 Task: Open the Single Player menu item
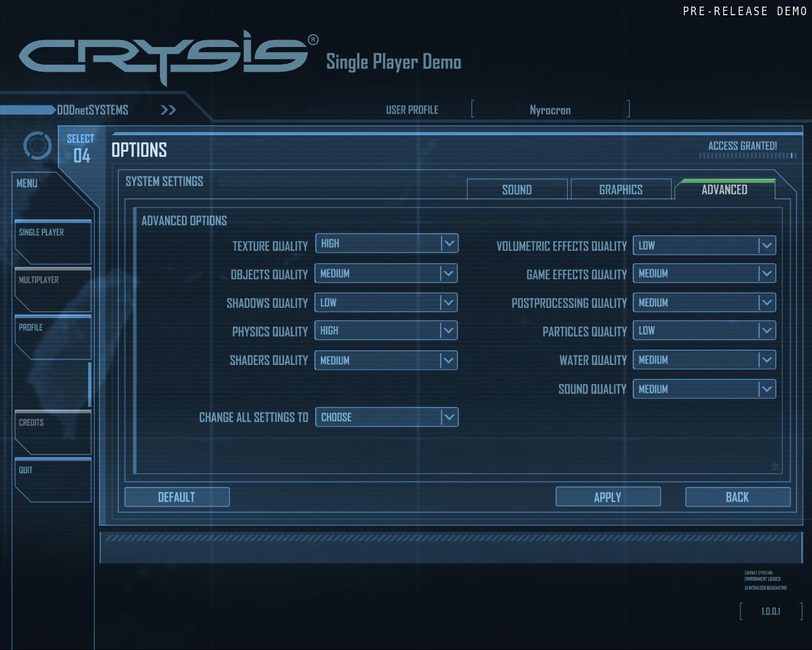(53, 242)
